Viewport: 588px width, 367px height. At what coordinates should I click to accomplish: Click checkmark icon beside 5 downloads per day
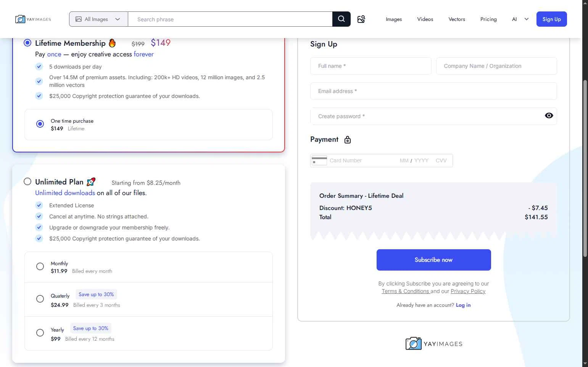(39, 67)
